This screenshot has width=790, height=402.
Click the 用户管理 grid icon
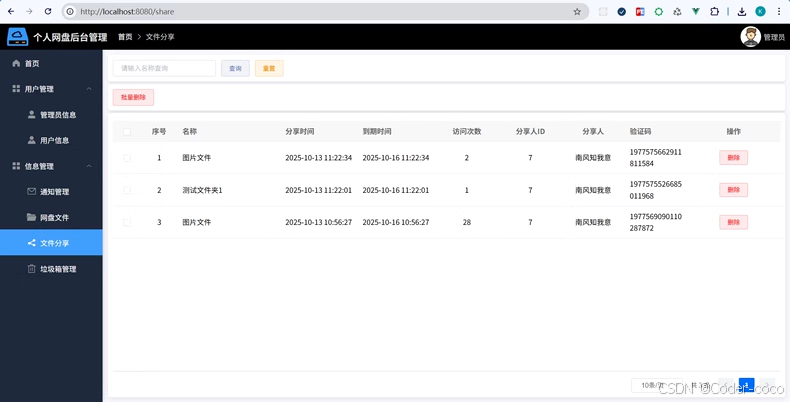point(16,89)
